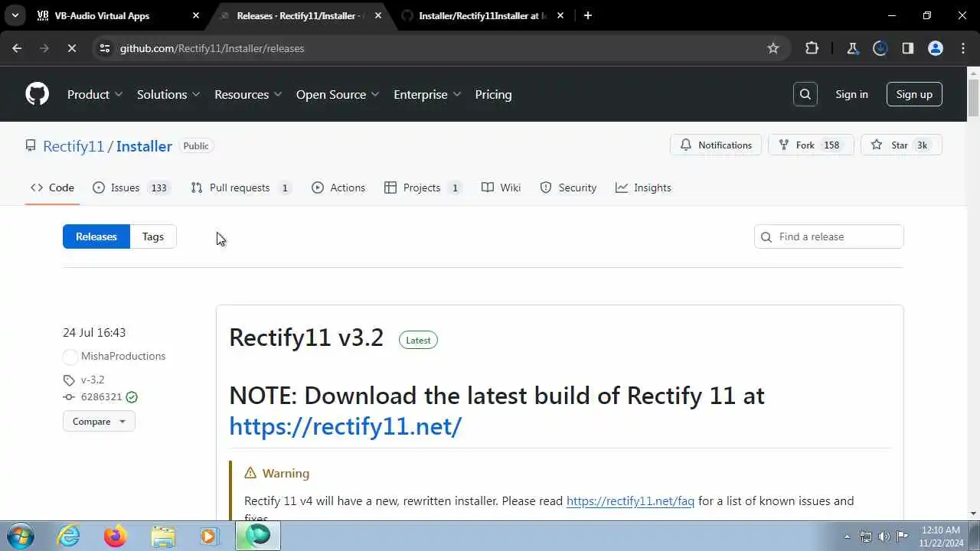Switch to the Code tab

click(52, 187)
